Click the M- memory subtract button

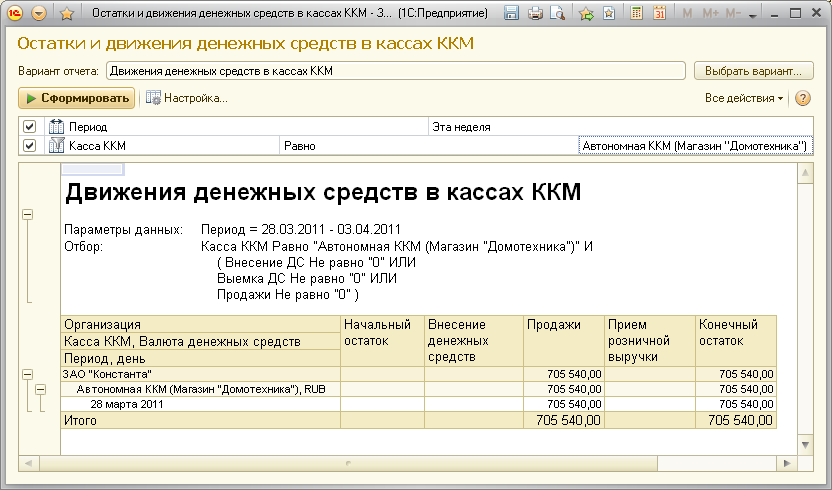[733, 13]
